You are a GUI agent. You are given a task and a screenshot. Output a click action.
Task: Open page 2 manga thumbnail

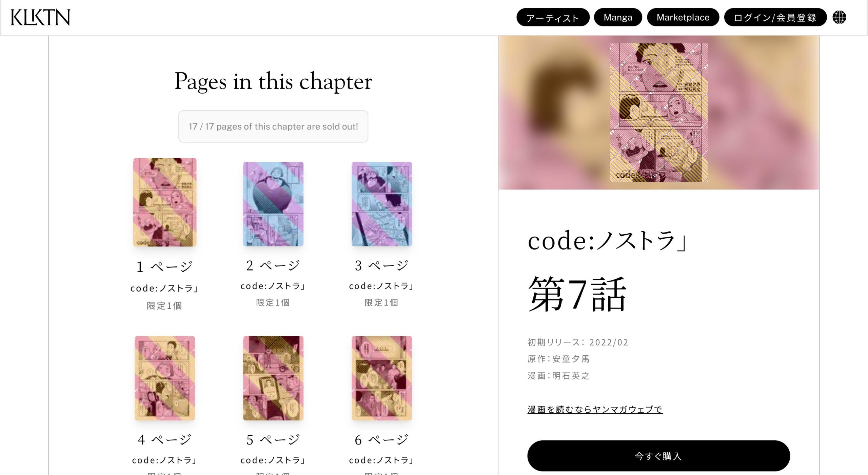pyautogui.click(x=273, y=204)
